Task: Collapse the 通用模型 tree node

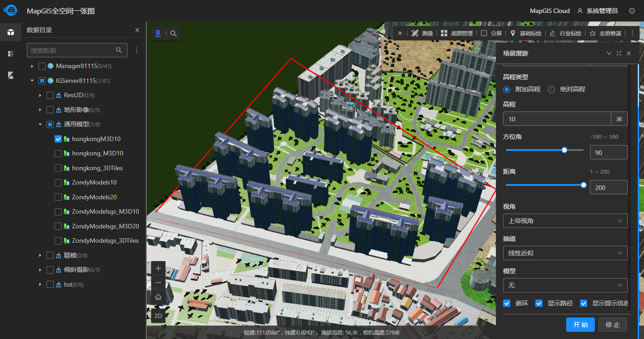Action: pyautogui.click(x=40, y=124)
